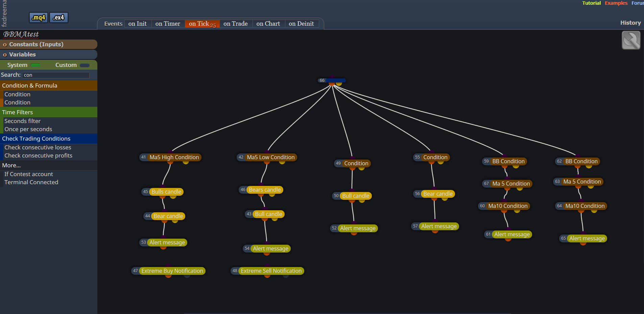Toggle the Custom blocks switch
The width and height of the screenshot is (644, 314).
[85, 65]
